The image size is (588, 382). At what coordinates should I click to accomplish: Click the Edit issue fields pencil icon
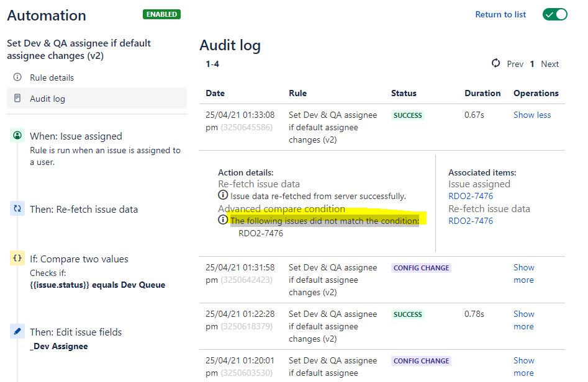[x=17, y=331]
